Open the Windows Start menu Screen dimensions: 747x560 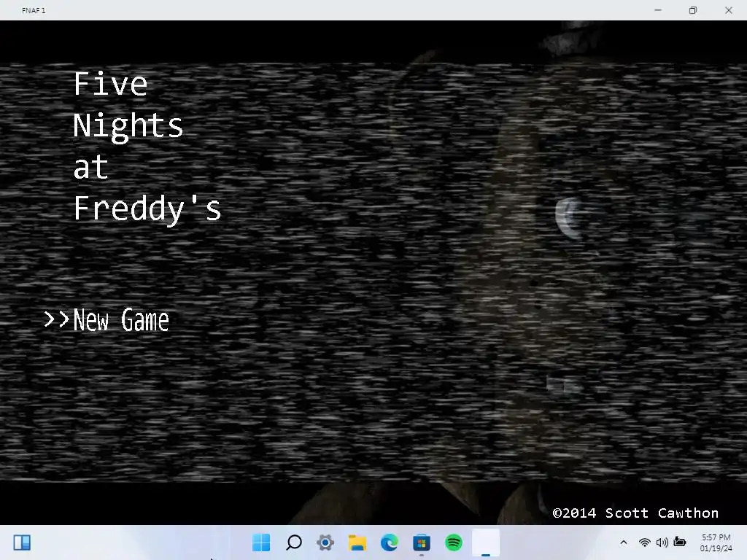click(261, 542)
